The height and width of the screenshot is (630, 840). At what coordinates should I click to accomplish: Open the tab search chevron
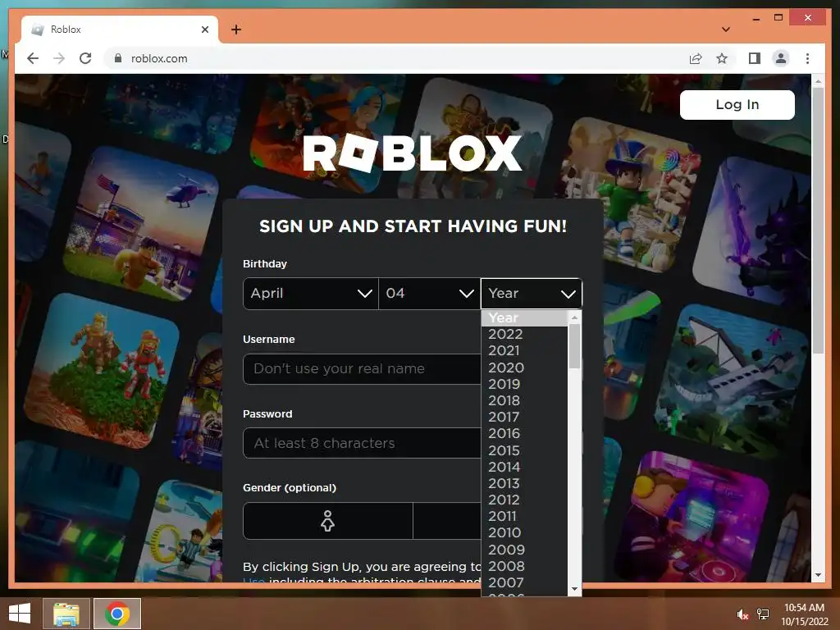click(725, 30)
